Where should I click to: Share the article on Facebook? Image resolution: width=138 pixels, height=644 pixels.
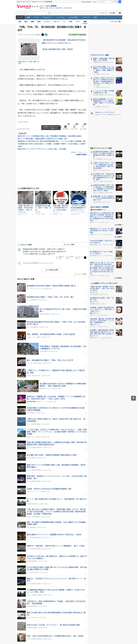[46, 35]
